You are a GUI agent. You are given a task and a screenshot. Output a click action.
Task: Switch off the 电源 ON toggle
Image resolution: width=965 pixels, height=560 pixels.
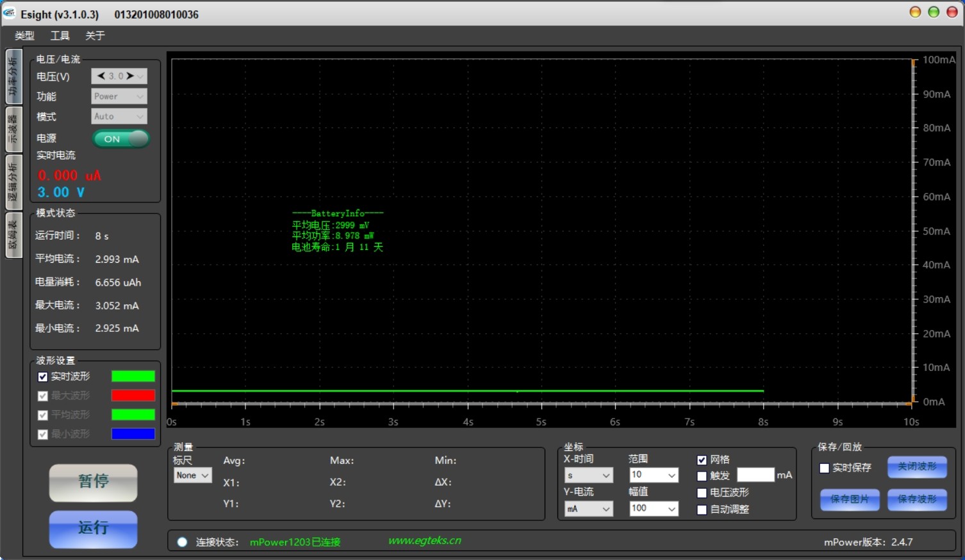pos(121,139)
